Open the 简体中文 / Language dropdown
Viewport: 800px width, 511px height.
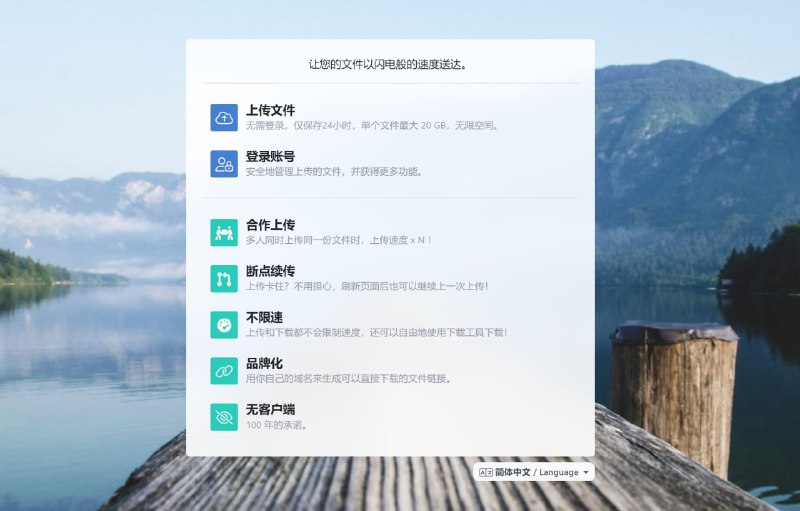tap(534, 472)
